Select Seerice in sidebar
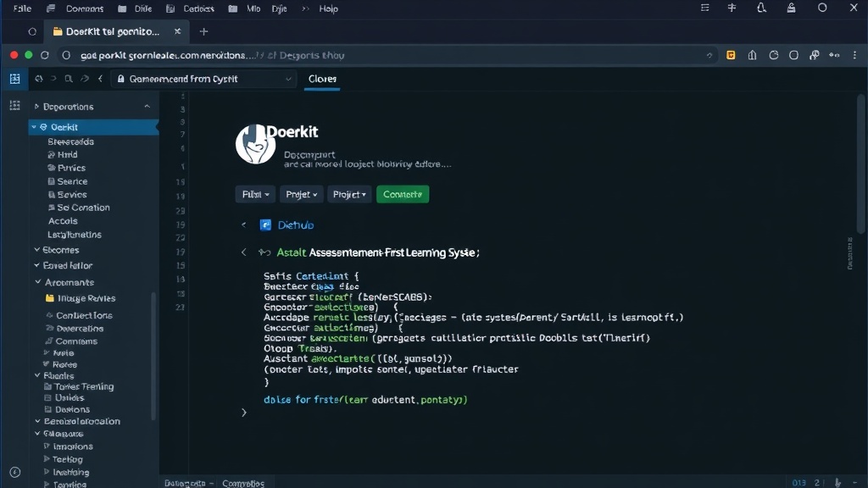The width and height of the screenshot is (868, 488). (x=68, y=181)
